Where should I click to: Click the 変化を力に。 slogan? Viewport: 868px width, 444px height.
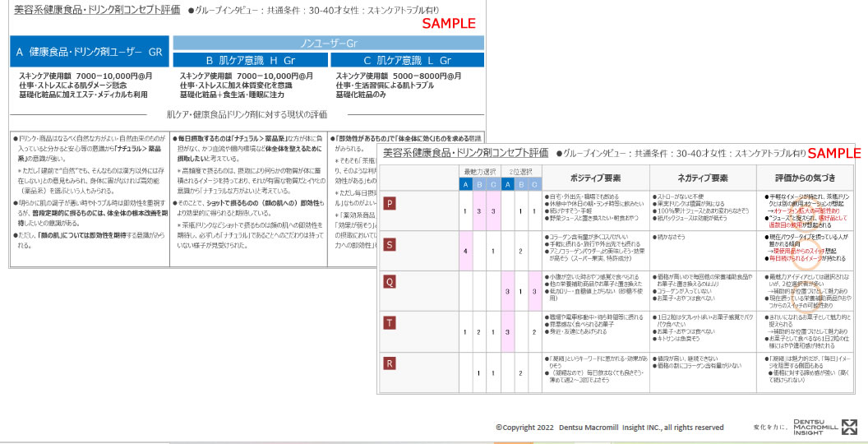pyautogui.click(x=770, y=428)
